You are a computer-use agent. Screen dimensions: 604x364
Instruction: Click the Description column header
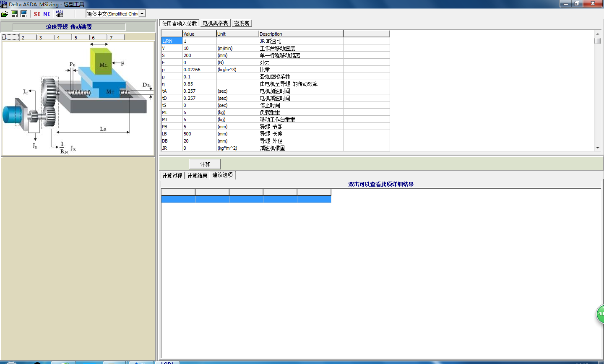click(301, 34)
